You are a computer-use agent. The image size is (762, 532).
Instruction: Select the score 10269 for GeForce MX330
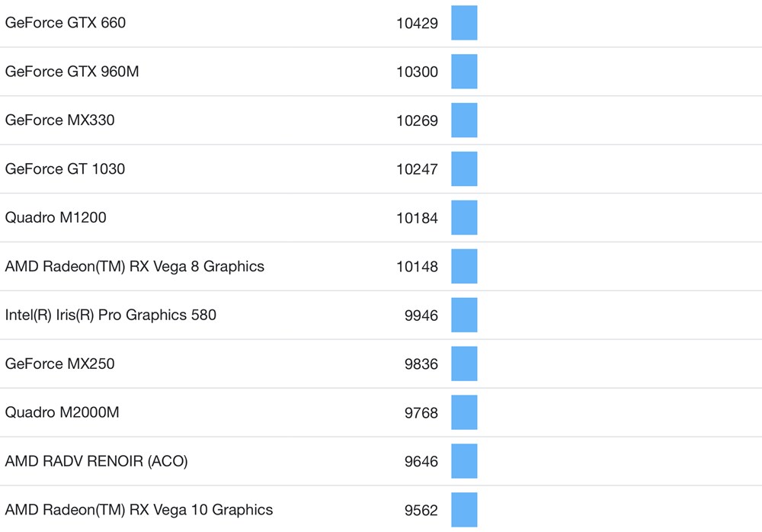[417, 120]
